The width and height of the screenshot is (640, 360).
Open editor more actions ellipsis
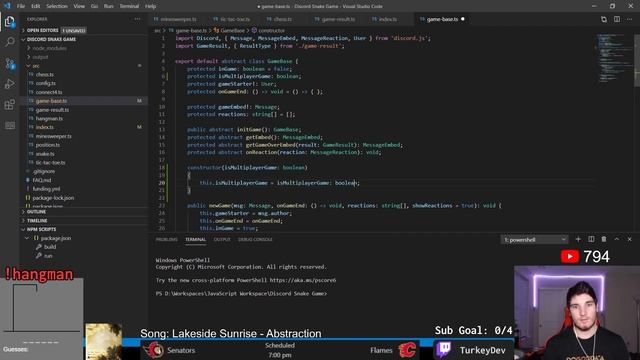(x=629, y=19)
